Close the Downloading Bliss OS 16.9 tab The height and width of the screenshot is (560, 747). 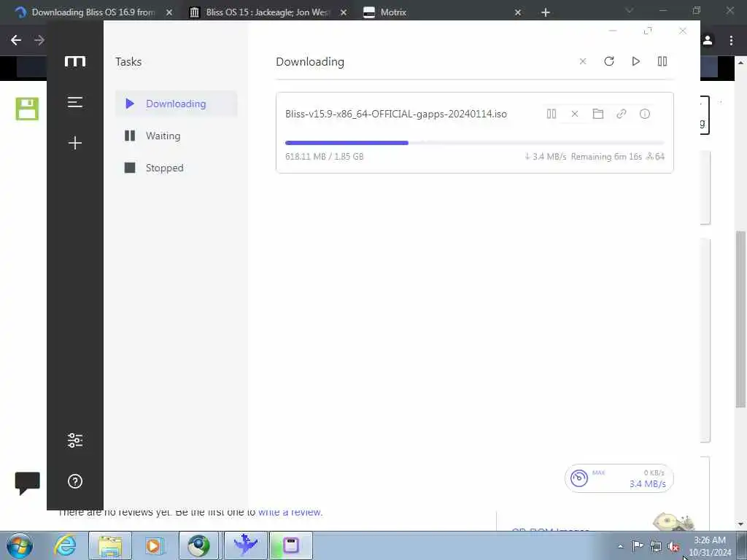pyautogui.click(x=169, y=12)
